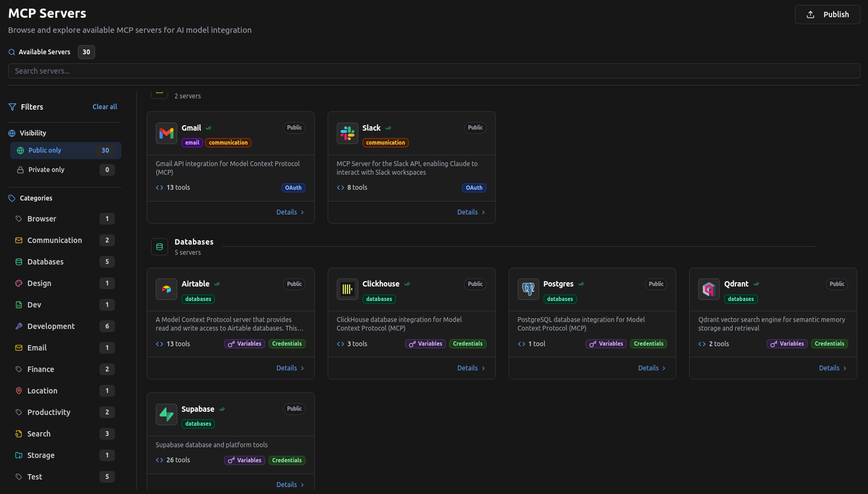The height and width of the screenshot is (494, 868).
Task: Click the Clear all filters link
Action: click(x=105, y=107)
